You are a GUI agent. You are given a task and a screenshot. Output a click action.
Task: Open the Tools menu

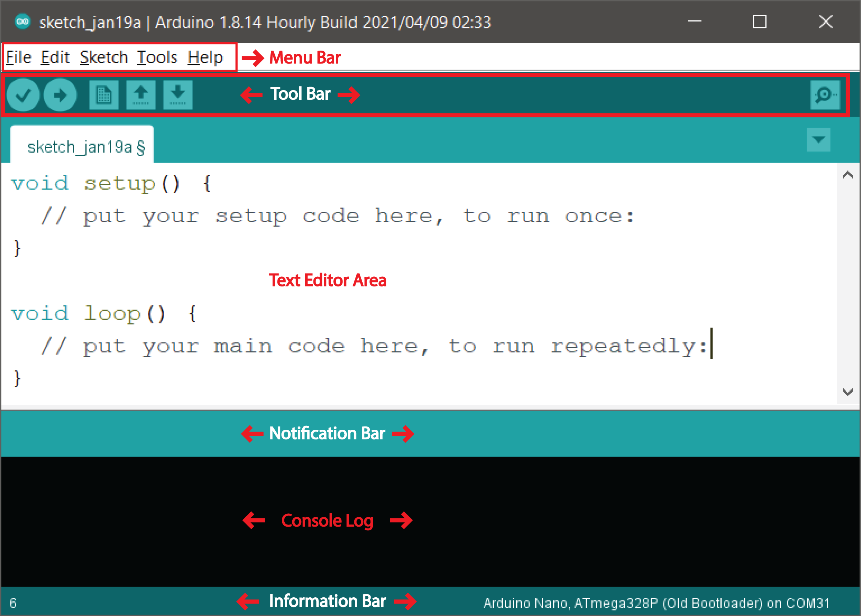point(157,58)
